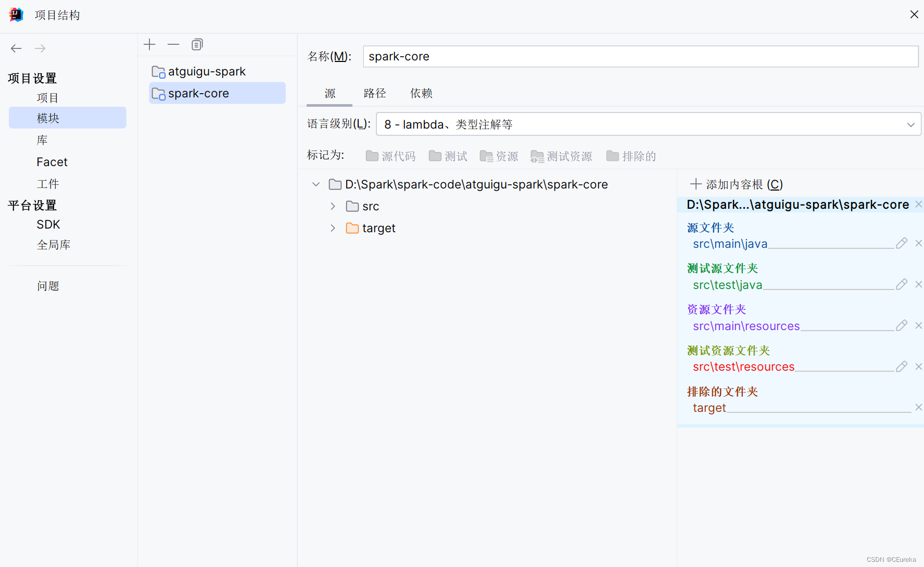The image size is (924, 567).
Task: Unmark src\test\resources folder
Action: coord(919,367)
